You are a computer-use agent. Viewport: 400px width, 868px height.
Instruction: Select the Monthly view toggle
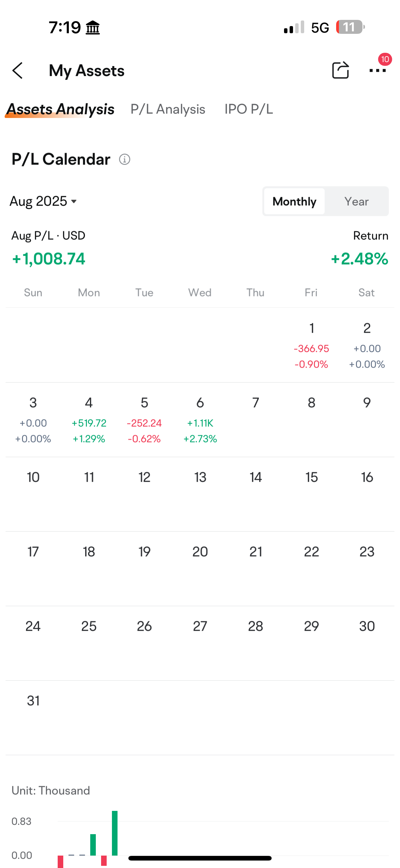[x=294, y=201]
